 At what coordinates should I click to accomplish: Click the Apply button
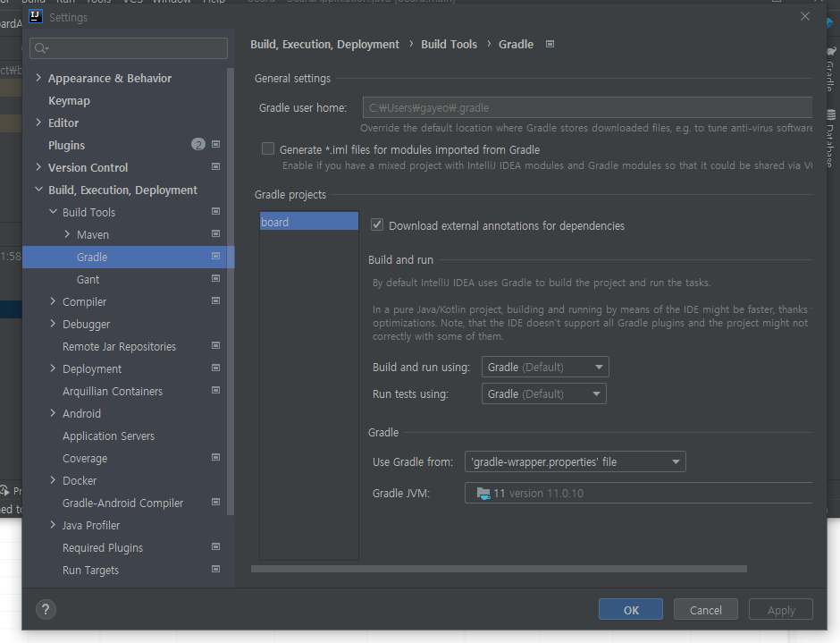pos(780,610)
